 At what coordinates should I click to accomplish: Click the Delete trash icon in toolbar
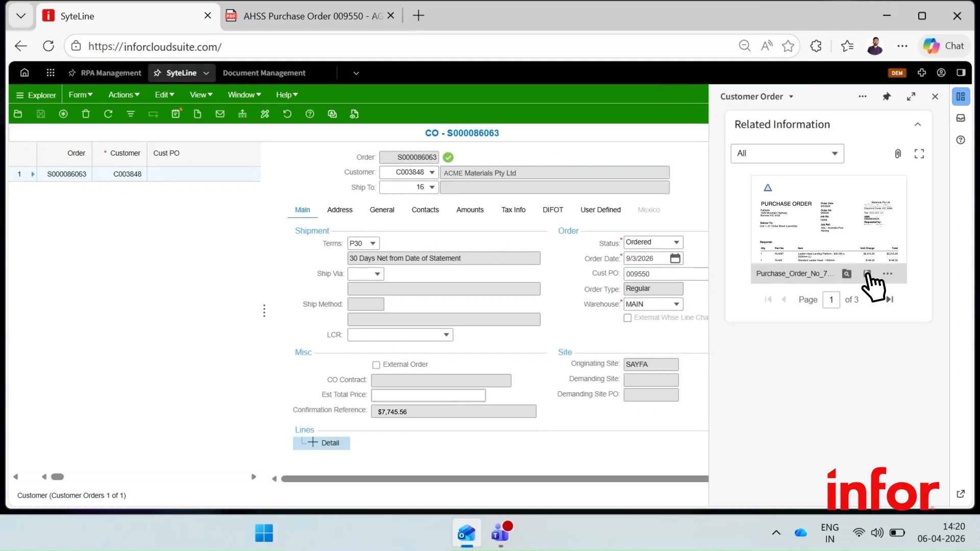point(86,114)
